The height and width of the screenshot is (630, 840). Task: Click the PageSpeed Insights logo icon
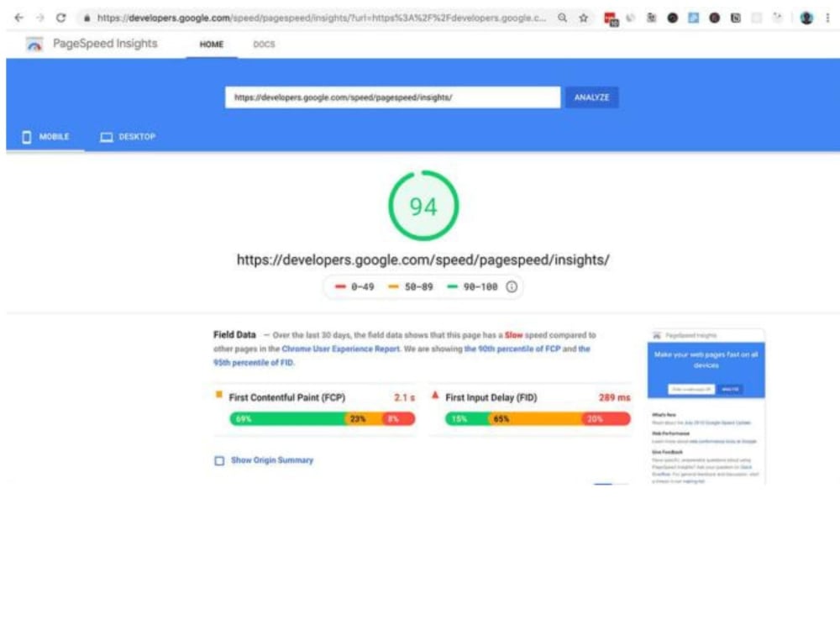(34, 44)
